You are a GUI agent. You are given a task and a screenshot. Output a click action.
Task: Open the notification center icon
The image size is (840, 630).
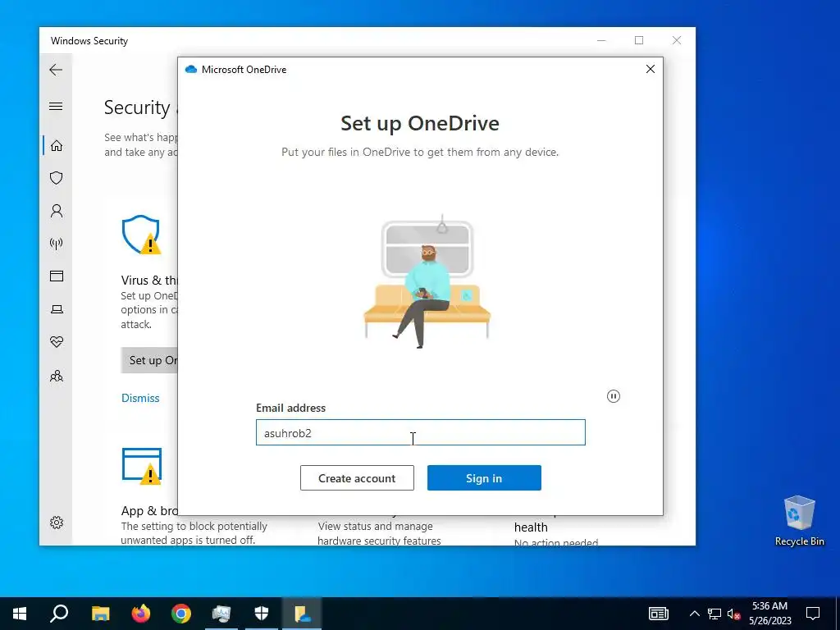coord(813,614)
